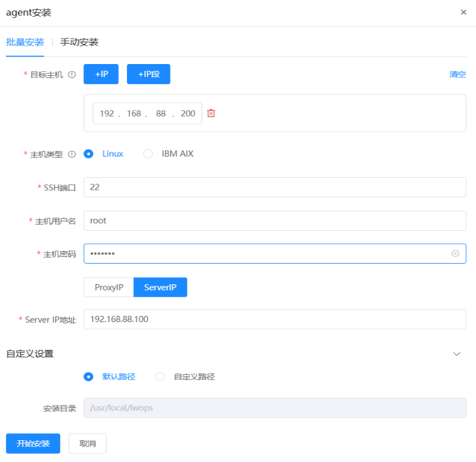The image size is (476, 462).
Task: Switch to the 手动安装 tab
Action: pyautogui.click(x=79, y=42)
